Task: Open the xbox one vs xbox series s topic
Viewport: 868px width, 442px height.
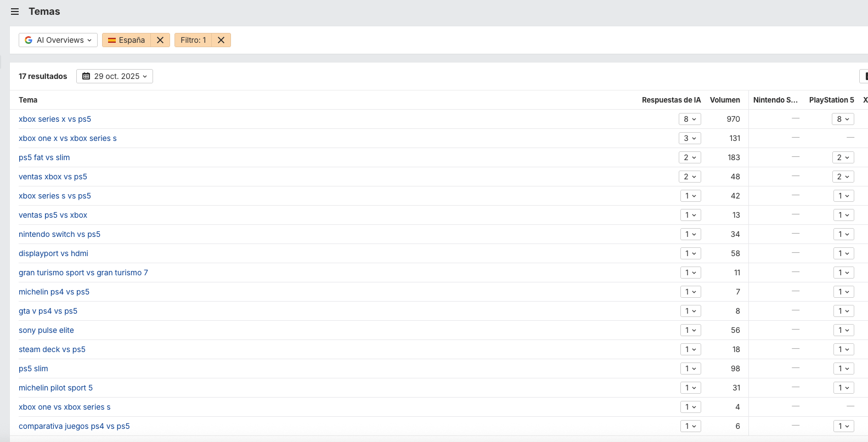Action: click(x=65, y=407)
